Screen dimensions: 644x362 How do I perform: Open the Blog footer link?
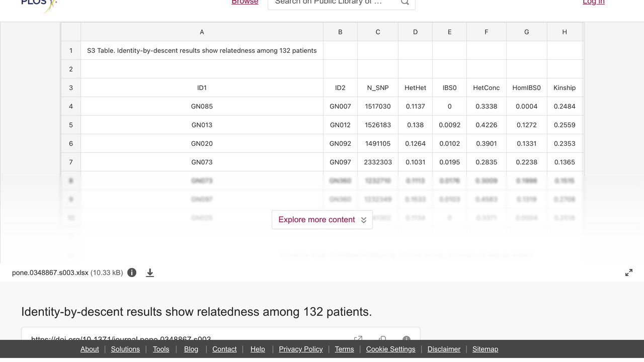click(191, 349)
